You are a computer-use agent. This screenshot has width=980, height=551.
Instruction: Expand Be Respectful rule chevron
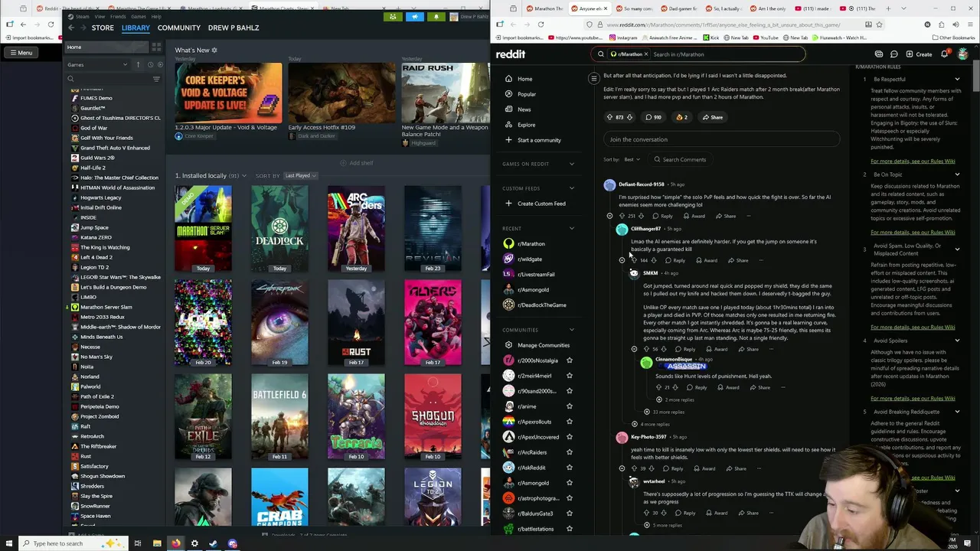pos(957,80)
